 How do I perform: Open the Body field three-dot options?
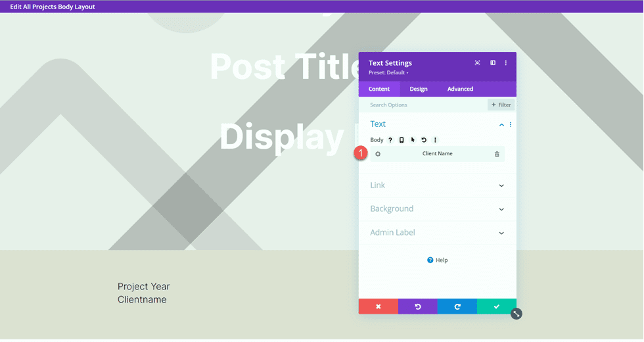click(435, 140)
